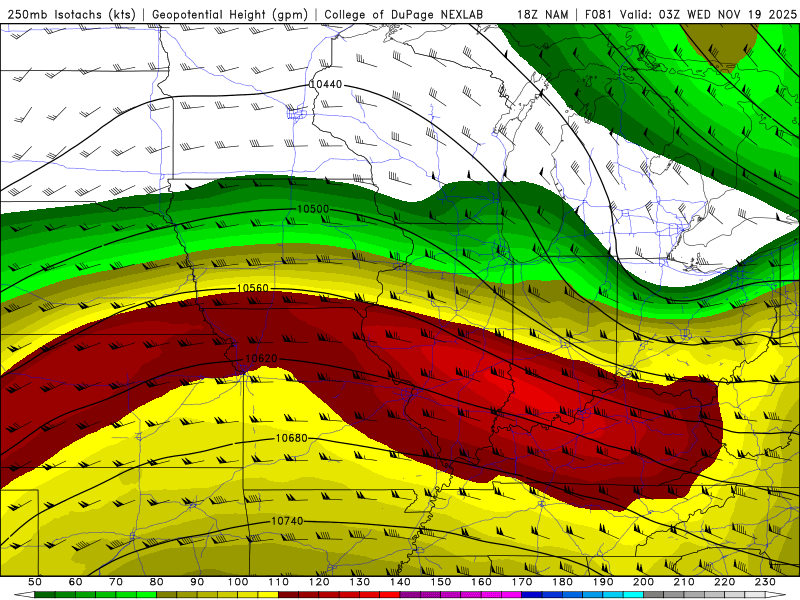Click the 10740 height contour label
This screenshot has height=600, width=800.
tap(287, 521)
